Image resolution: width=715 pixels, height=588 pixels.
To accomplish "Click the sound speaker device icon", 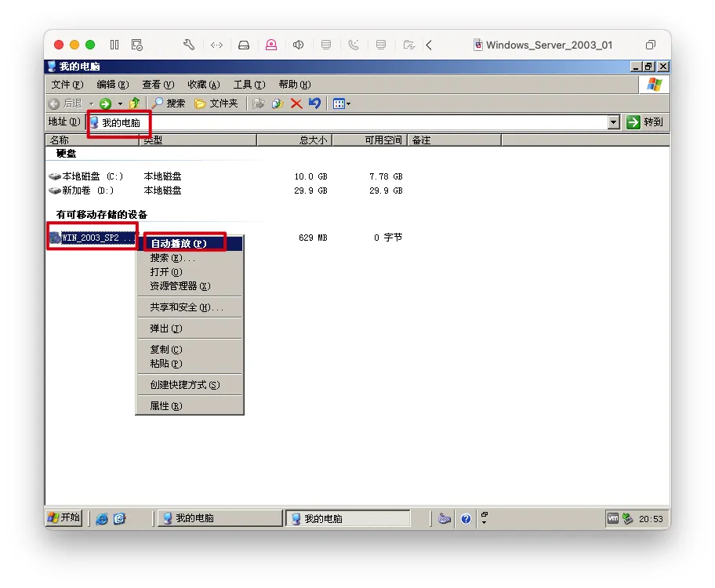I will [x=298, y=45].
